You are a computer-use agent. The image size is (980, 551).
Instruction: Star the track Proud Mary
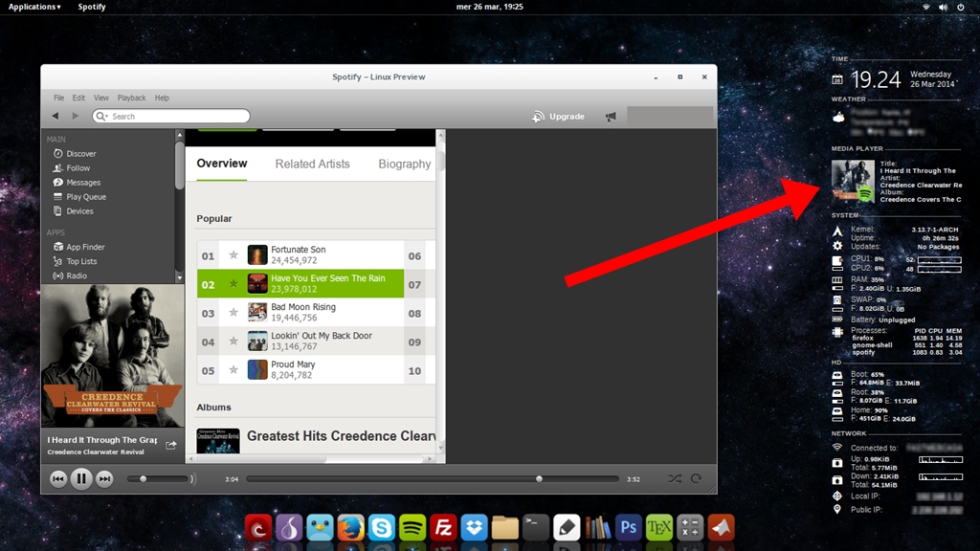pos(234,370)
